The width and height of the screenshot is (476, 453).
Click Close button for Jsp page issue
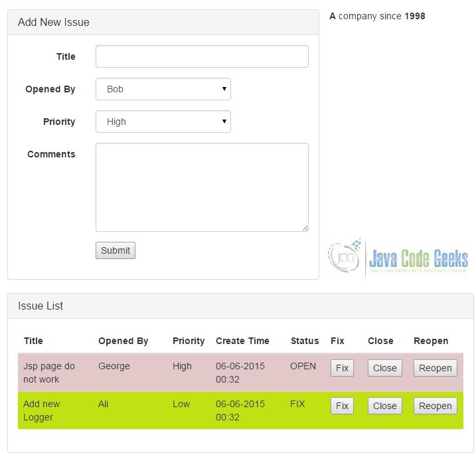385,368
